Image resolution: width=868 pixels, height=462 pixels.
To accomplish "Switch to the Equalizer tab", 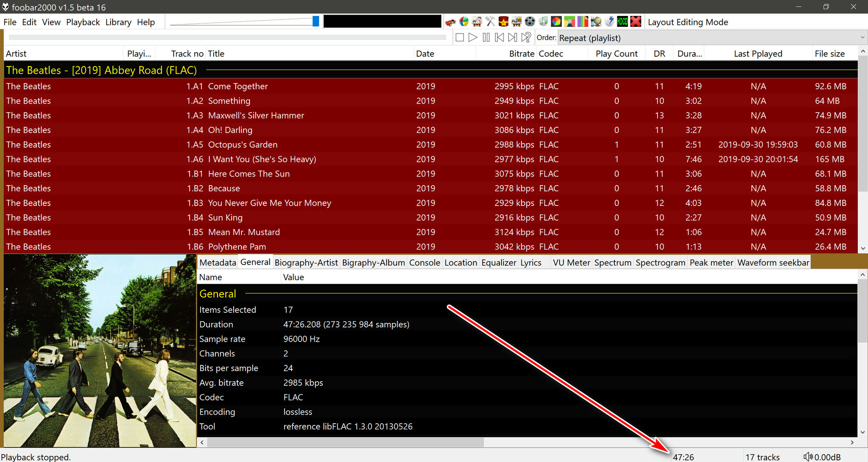I will point(498,263).
